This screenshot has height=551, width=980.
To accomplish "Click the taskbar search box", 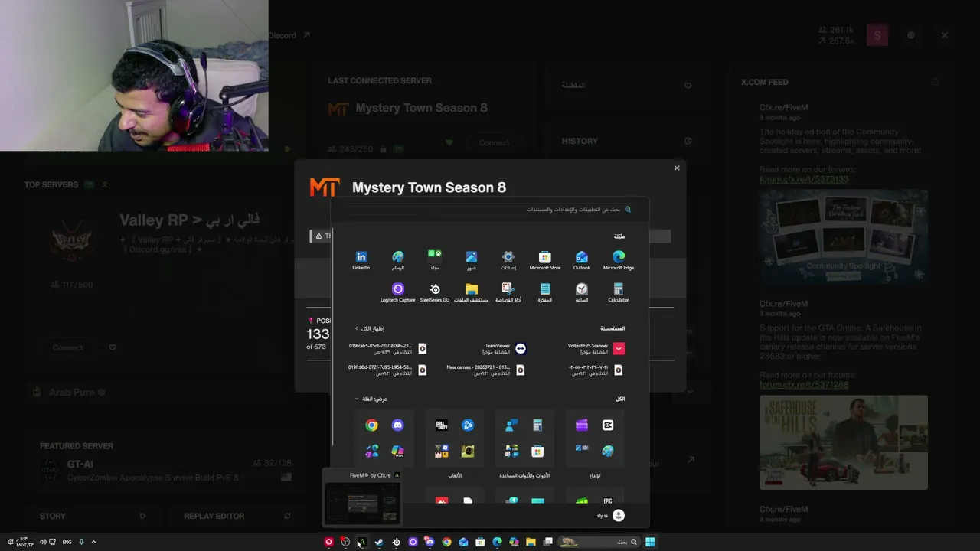I will coord(598,542).
